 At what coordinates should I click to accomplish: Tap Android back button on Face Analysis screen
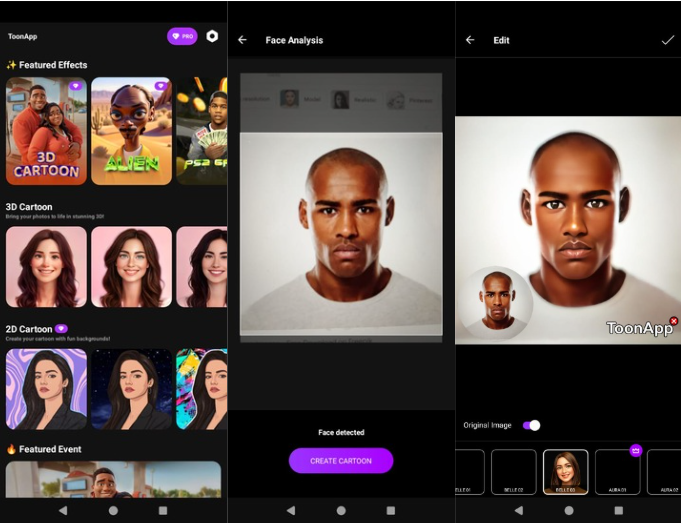pyautogui.click(x=291, y=510)
